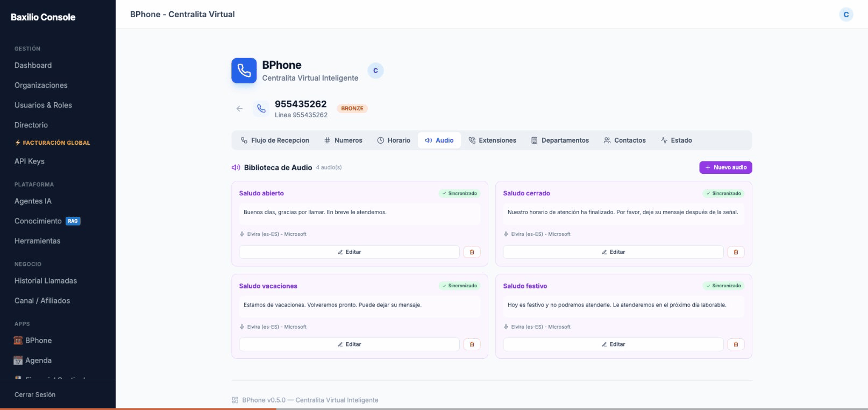Go to the Estado tab

point(676,140)
